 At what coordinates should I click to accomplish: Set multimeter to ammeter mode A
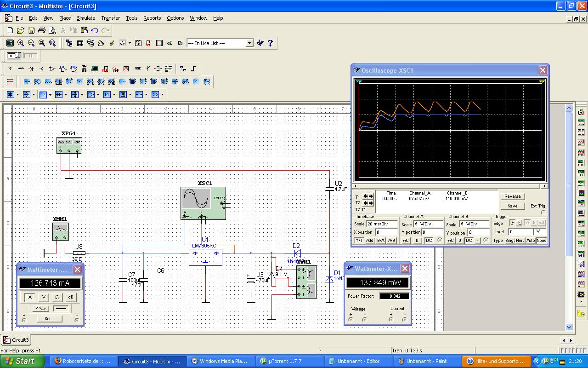coord(30,297)
